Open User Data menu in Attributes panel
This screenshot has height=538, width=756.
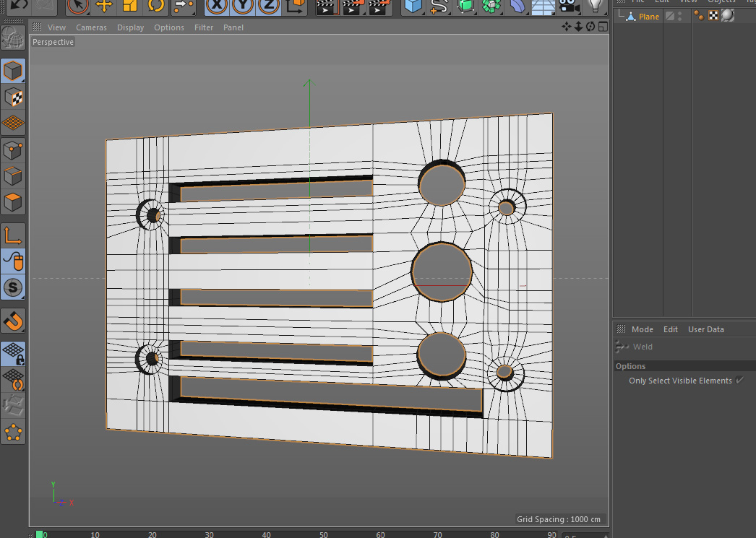pyautogui.click(x=705, y=329)
